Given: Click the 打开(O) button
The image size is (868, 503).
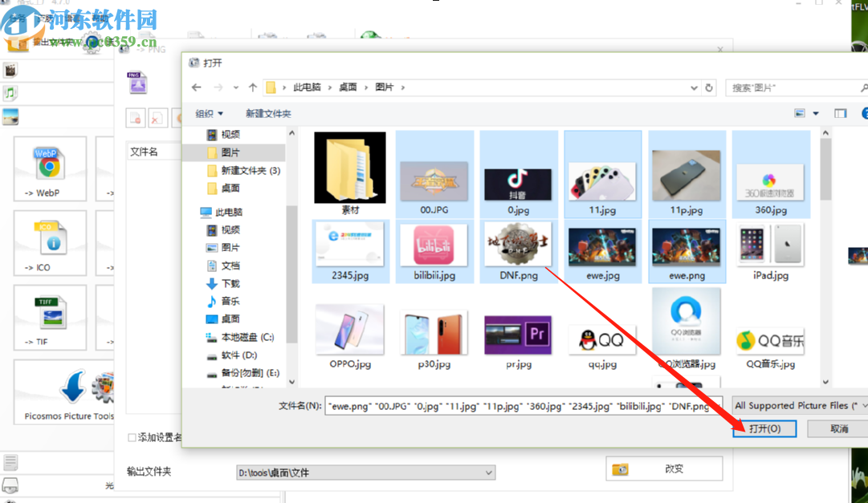Looking at the screenshot, I should [764, 429].
